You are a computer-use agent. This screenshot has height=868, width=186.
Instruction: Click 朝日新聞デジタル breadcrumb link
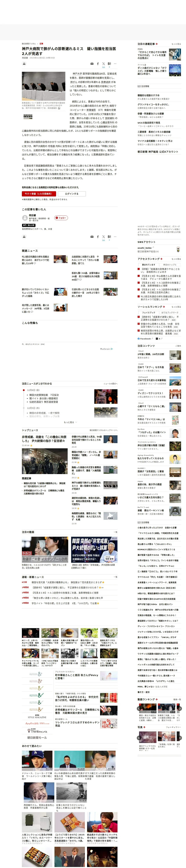pos(29,44)
